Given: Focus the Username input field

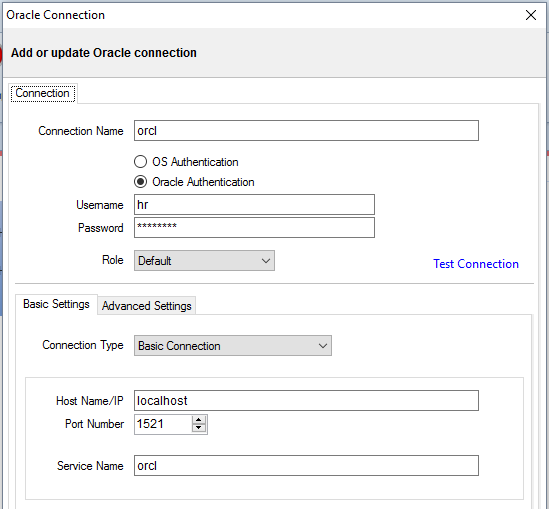Looking at the screenshot, I should (254, 204).
